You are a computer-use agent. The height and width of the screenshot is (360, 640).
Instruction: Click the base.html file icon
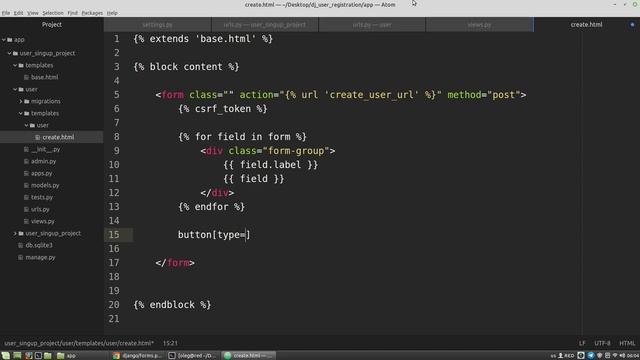click(x=27, y=77)
